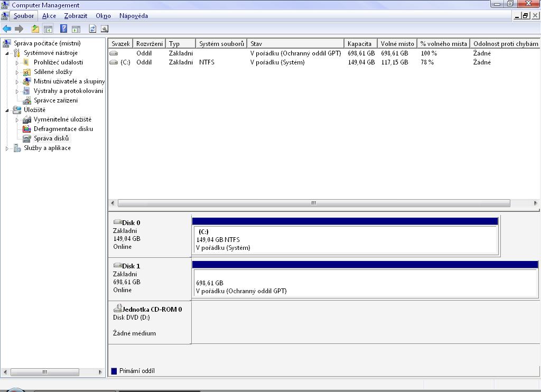Click the '78 %' free percentage cell
The height and width of the screenshot is (392, 541).
(x=427, y=62)
